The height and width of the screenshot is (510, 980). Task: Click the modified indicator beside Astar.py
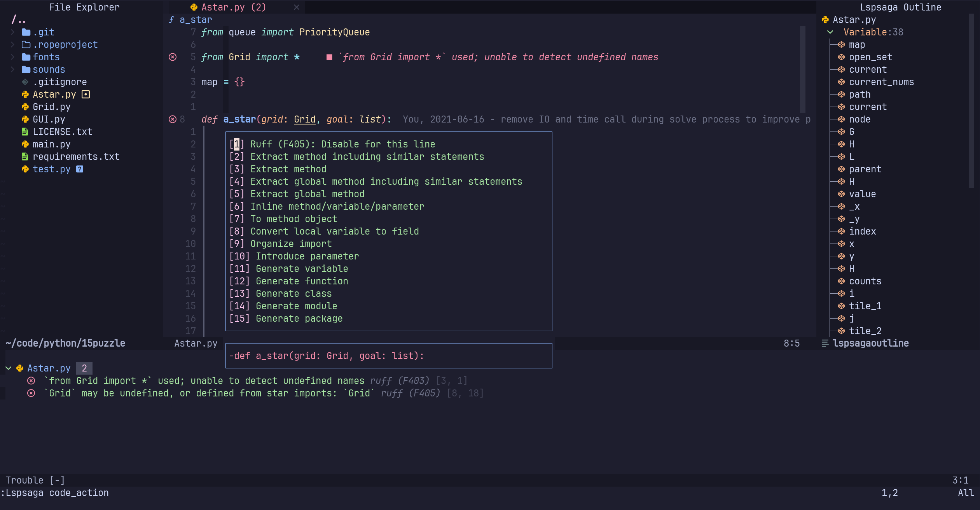(x=86, y=95)
